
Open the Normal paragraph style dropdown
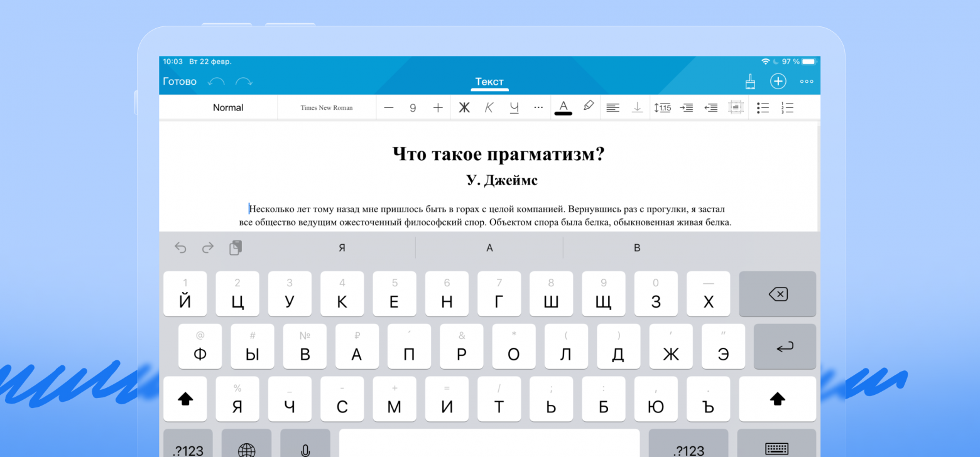point(227,108)
